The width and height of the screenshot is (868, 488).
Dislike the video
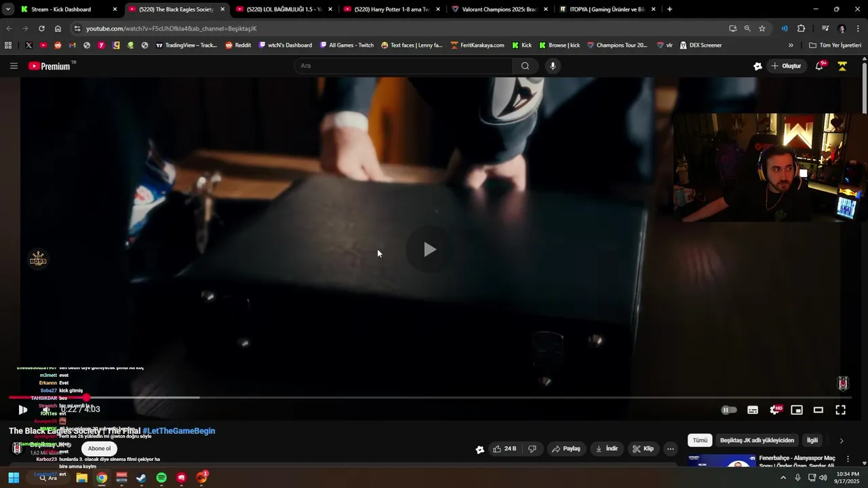coord(532,449)
